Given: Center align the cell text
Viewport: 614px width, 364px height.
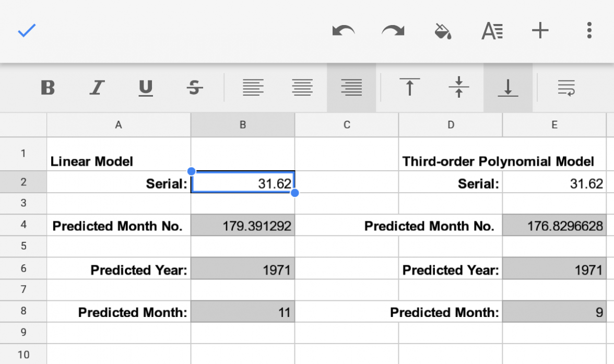Looking at the screenshot, I should click(302, 88).
